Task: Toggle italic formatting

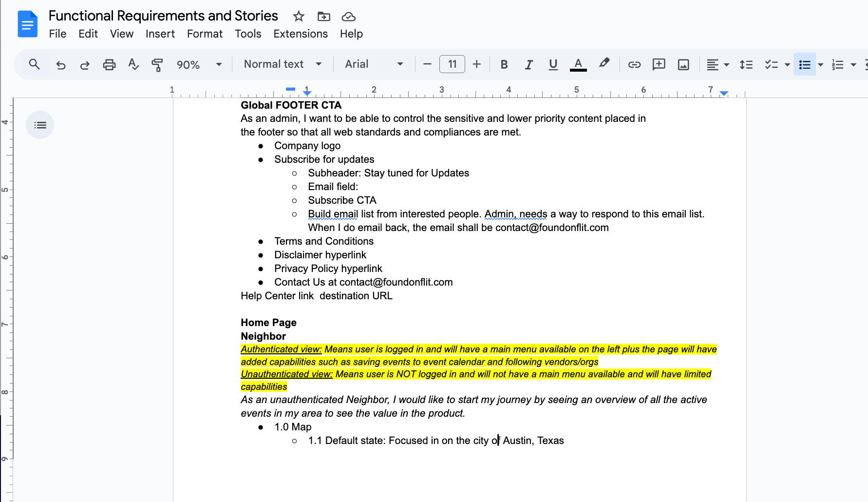Action: 528,64
